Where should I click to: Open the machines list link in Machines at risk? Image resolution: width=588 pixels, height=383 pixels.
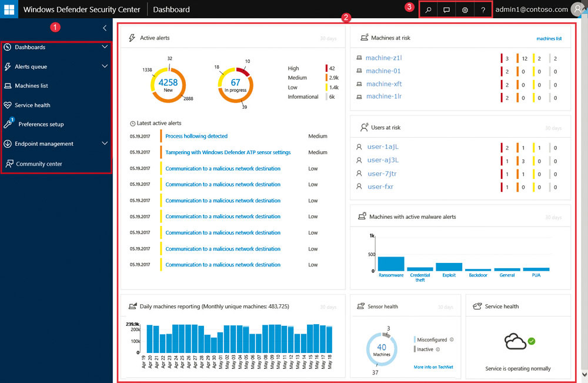(549, 39)
